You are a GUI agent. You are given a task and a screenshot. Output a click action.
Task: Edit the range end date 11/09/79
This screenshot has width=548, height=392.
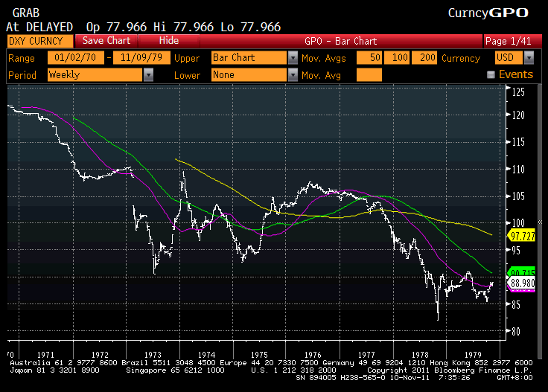(141, 58)
